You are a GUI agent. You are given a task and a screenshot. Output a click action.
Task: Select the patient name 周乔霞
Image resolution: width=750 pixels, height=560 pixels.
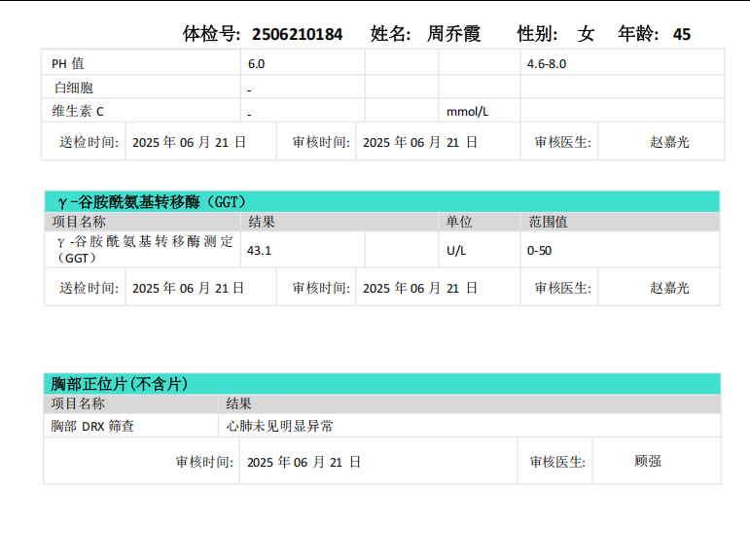(x=453, y=34)
